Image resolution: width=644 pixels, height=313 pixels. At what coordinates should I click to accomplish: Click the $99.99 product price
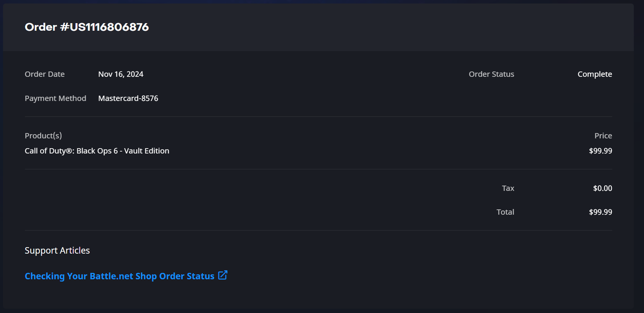pyautogui.click(x=601, y=151)
